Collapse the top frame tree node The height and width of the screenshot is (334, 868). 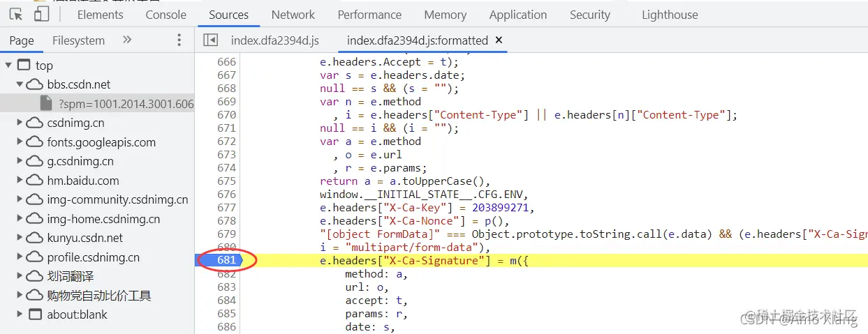pos(8,65)
